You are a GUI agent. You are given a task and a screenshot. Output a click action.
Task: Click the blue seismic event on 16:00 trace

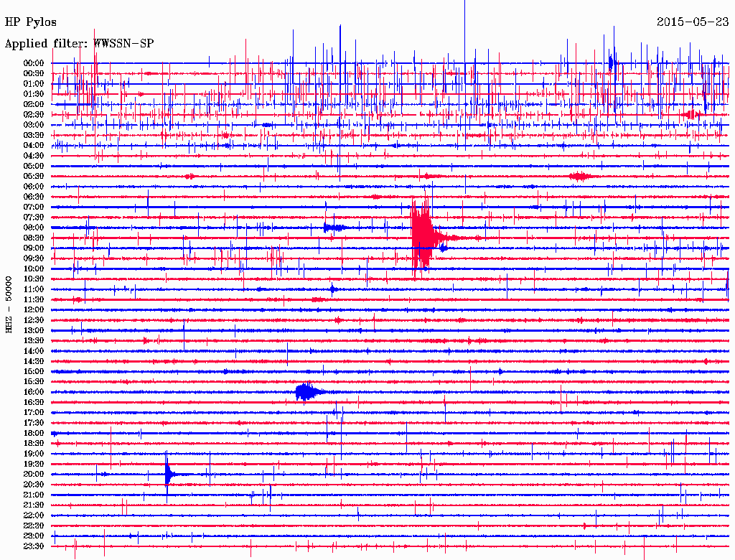coord(309,392)
